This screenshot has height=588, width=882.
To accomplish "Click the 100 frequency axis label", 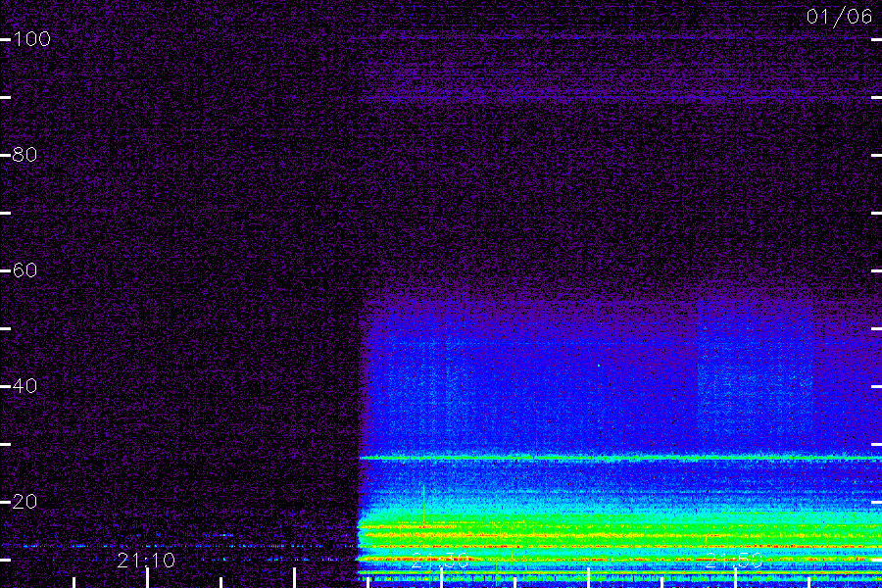I will [31, 39].
